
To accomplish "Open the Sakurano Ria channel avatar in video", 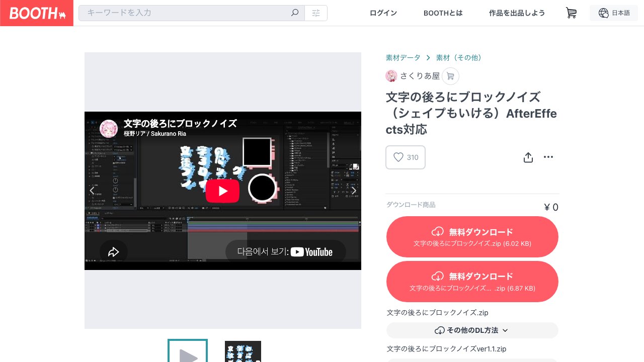I will (x=109, y=129).
